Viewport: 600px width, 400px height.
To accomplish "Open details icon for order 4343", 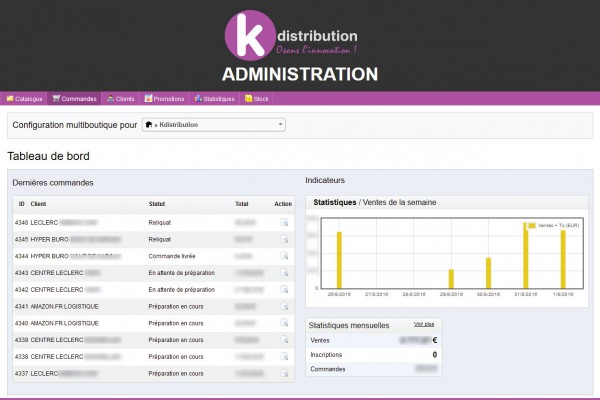I will [x=284, y=273].
